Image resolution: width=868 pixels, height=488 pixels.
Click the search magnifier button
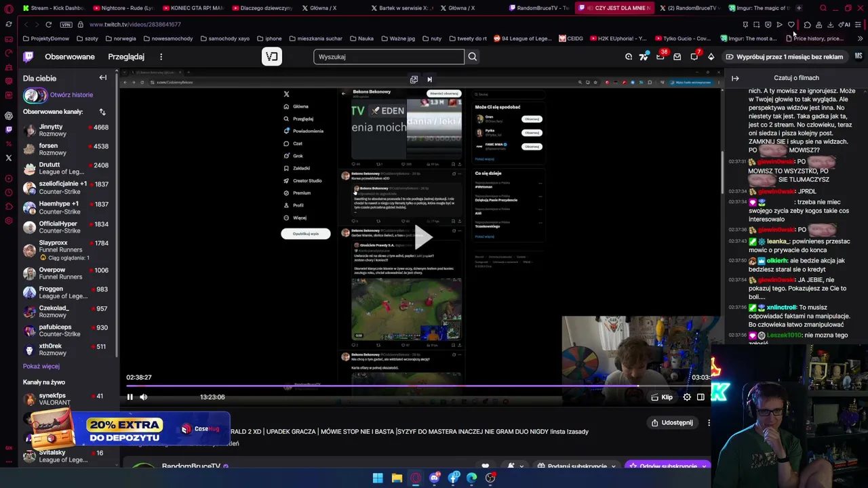click(x=473, y=57)
